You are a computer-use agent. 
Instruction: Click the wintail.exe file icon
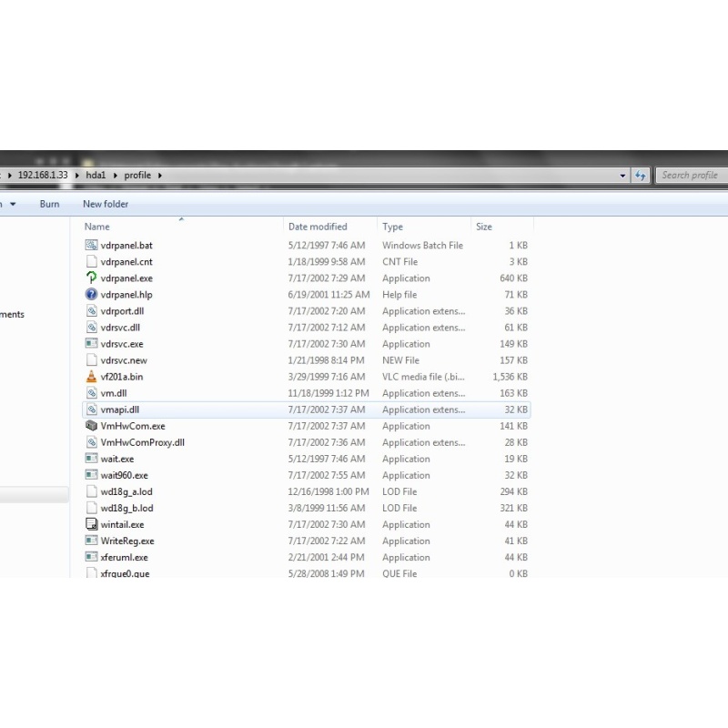pos(91,524)
